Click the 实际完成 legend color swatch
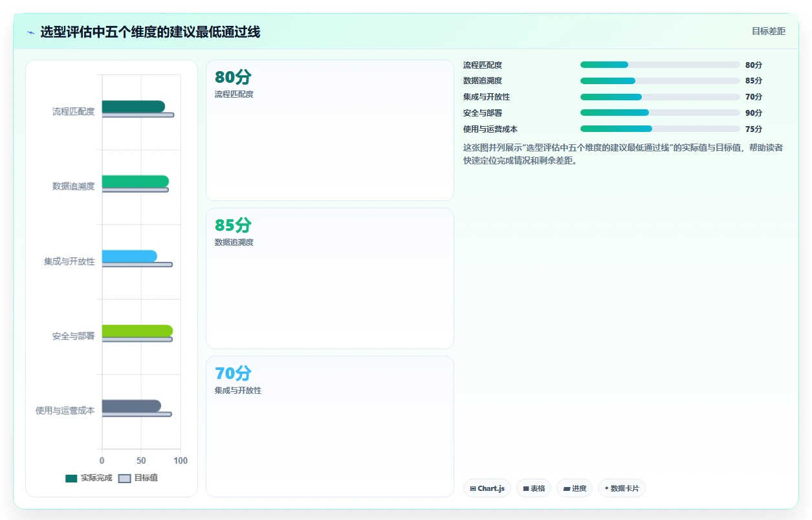Screen dimensions: 812x520 coord(71,479)
